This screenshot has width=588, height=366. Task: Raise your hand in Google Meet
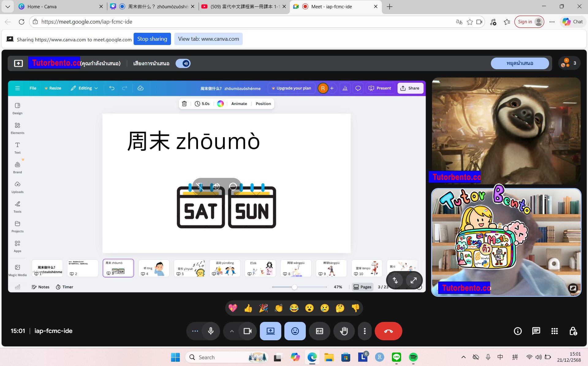pos(344,331)
